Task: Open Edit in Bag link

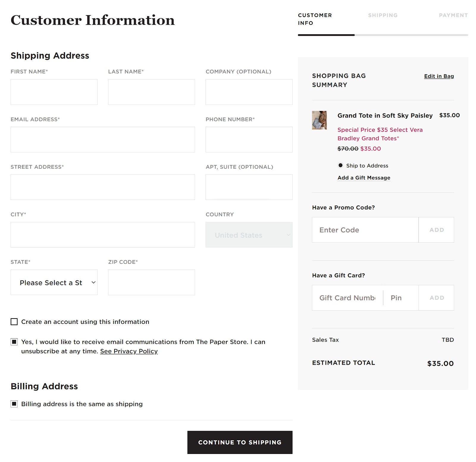Action: pyautogui.click(x=439, y=76)
